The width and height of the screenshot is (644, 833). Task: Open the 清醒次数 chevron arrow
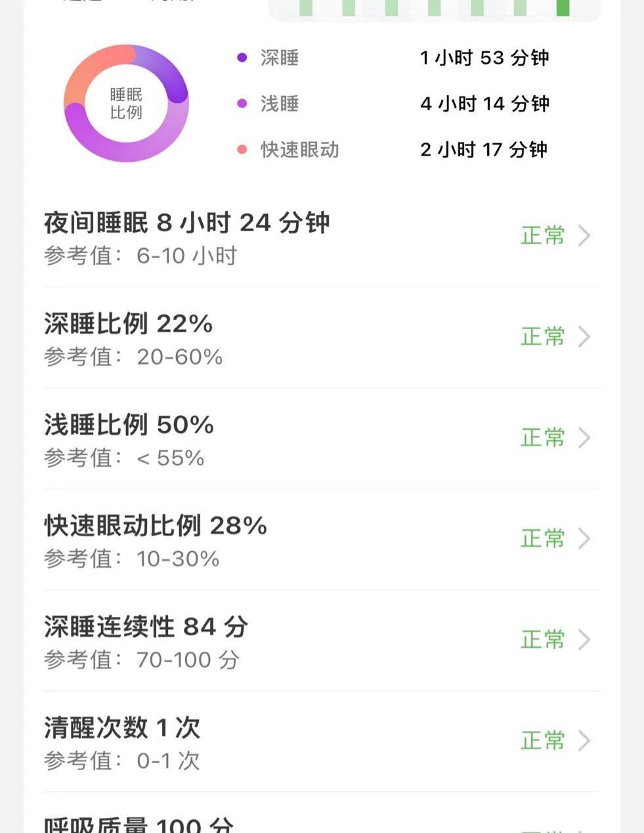click(x=584, y=742)
